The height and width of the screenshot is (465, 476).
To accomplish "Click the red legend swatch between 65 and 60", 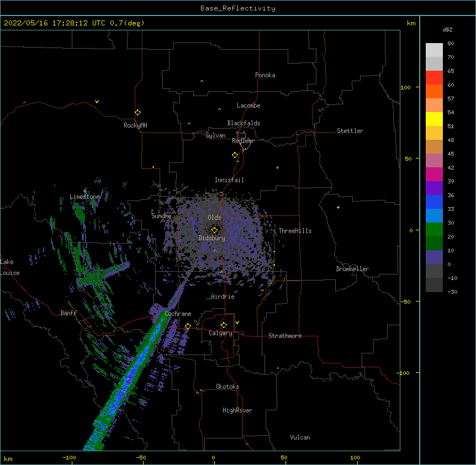I will 434,78.
